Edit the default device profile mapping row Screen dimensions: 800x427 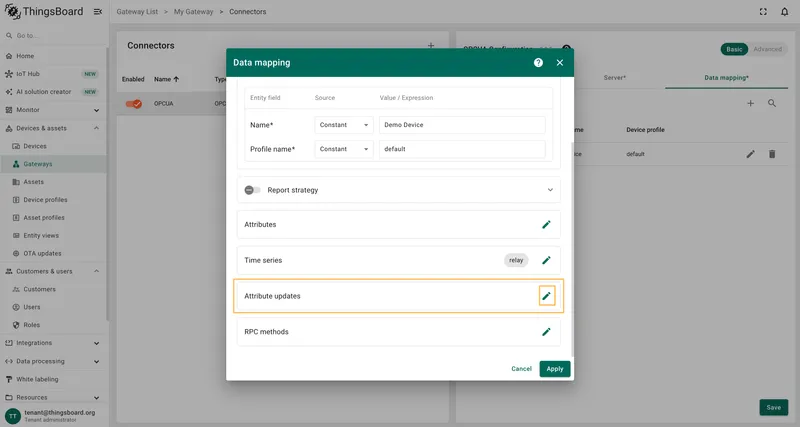tap(751, 154)
